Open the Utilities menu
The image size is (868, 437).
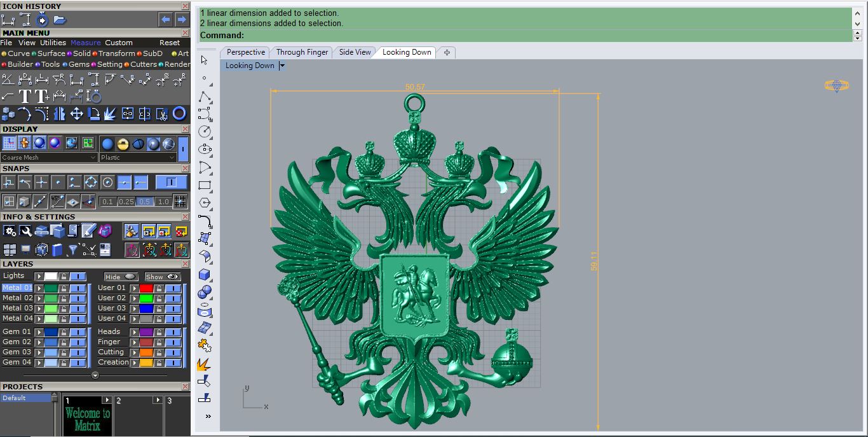click(x=53, y=43)
